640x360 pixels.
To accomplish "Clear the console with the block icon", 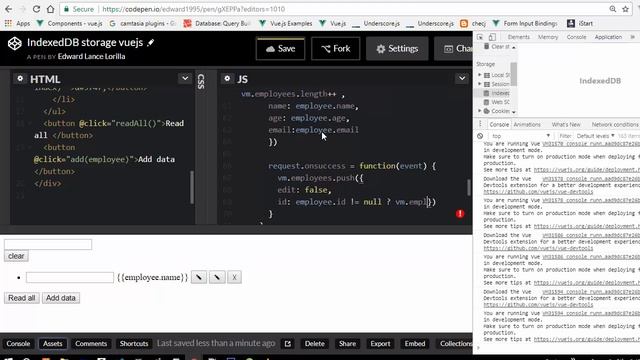I will click(480, 136).
